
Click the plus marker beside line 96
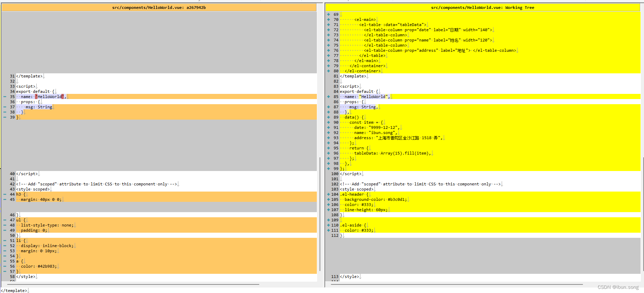pos(329,153)
